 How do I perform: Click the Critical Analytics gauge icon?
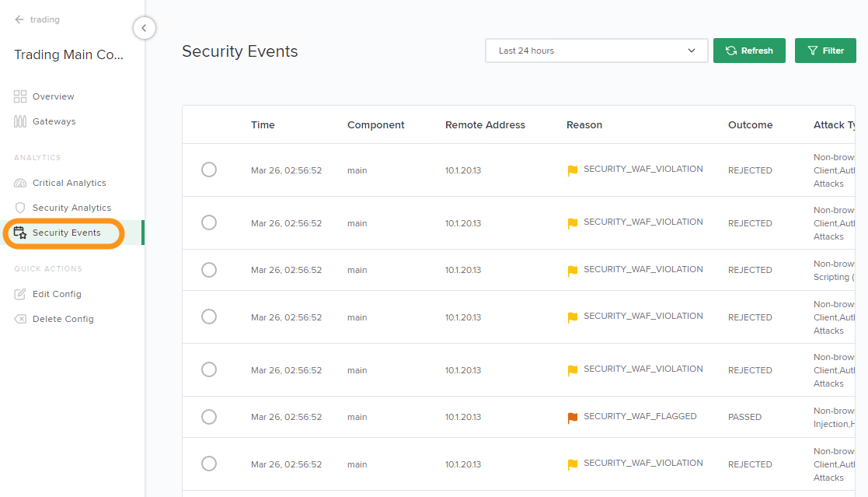pyautogui.click(x=20, y=183)
